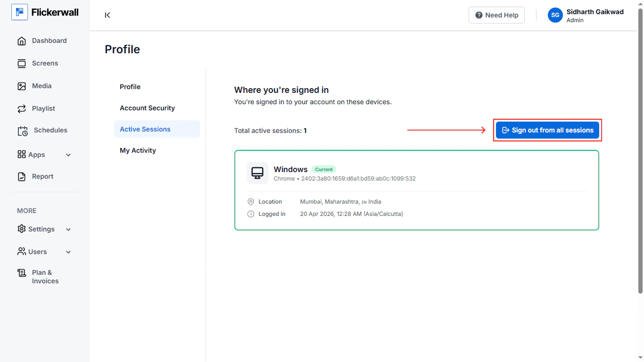Click the MORE section label
This screenshot has height=362, width=644.
pos(27,211)
